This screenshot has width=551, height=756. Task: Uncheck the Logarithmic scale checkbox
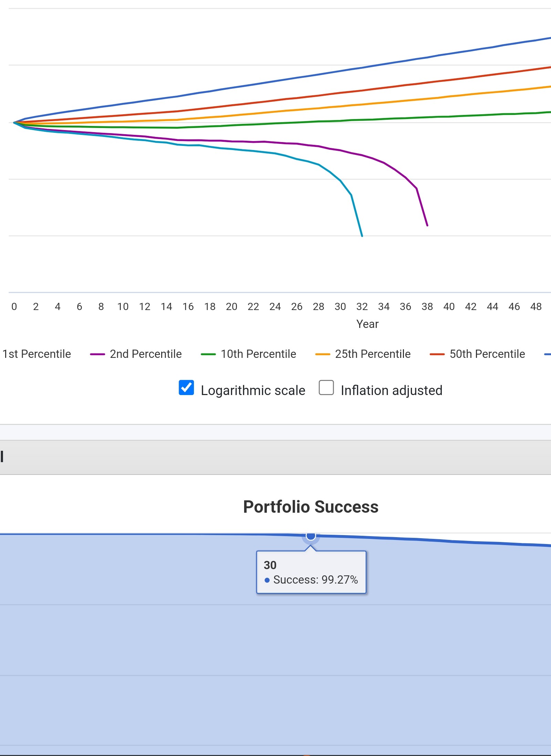(186, 387)
